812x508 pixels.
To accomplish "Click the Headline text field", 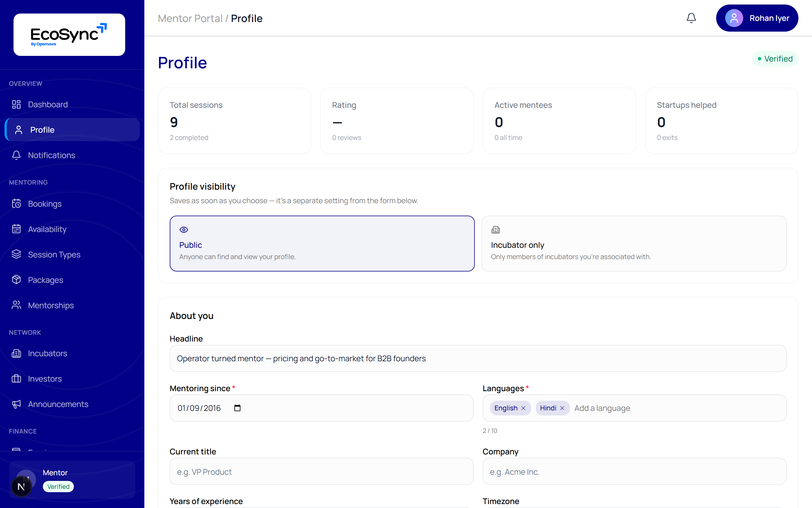I will 478,358.
